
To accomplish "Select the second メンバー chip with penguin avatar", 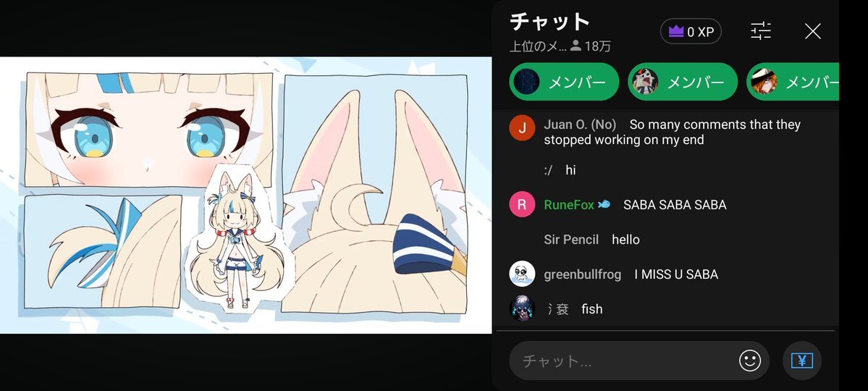I will click(683, 82).
